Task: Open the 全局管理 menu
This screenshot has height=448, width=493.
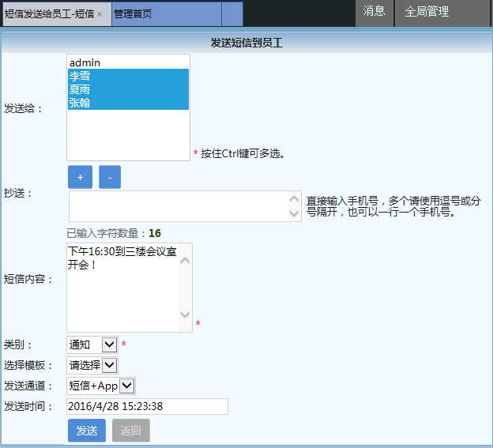Action: (427, 12)
